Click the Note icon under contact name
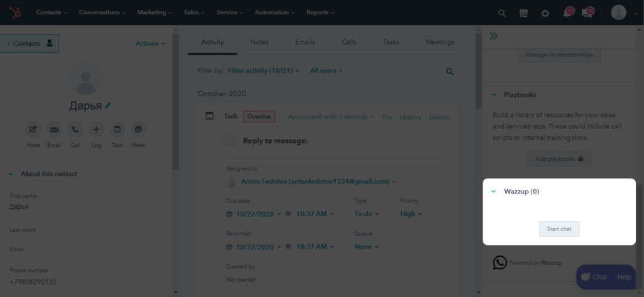Viewport: 644px width, 297px height. [x=33, y=130]
